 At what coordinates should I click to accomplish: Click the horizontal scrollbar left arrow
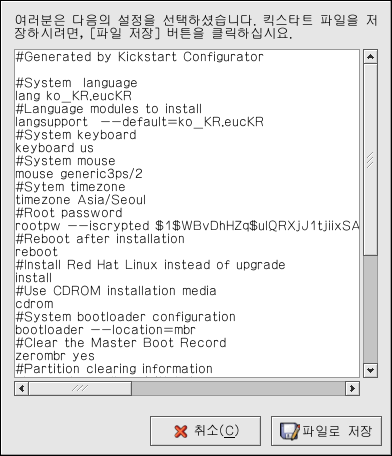point(22,388)
